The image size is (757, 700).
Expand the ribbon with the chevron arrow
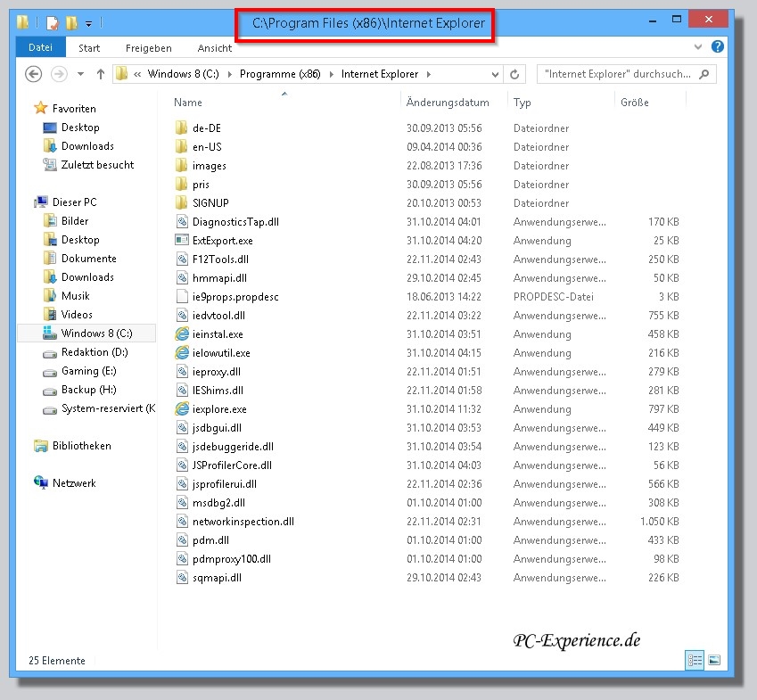(x=698, y=47)
